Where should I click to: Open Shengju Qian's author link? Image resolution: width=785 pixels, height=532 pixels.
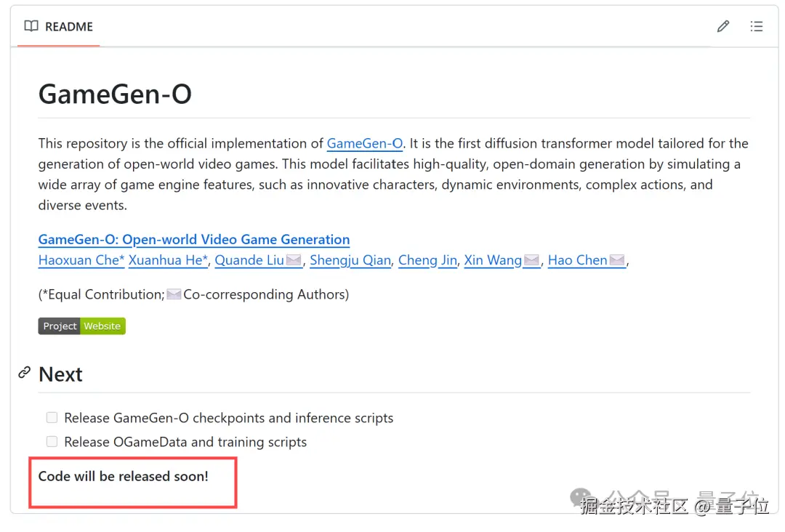tap(350, 260)
